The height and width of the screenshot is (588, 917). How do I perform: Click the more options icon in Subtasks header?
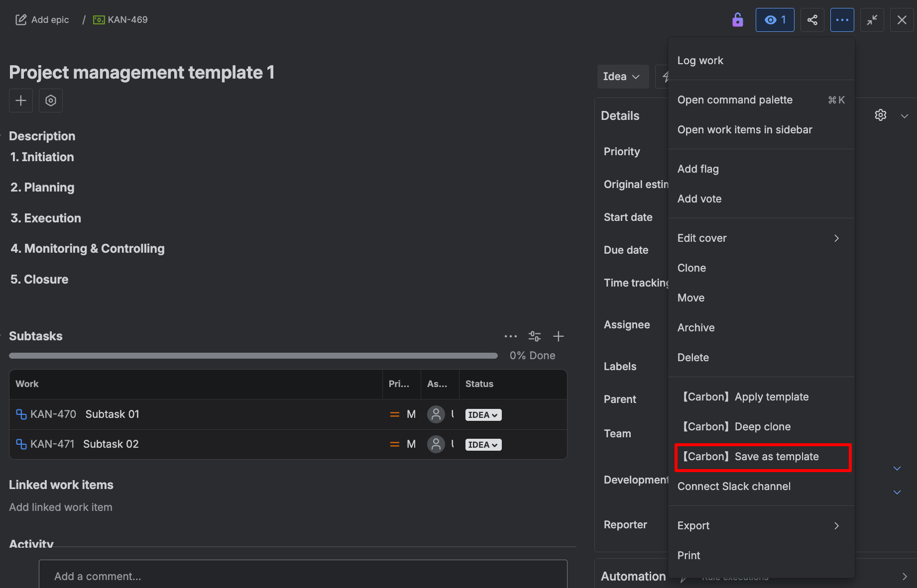[510, 336]
